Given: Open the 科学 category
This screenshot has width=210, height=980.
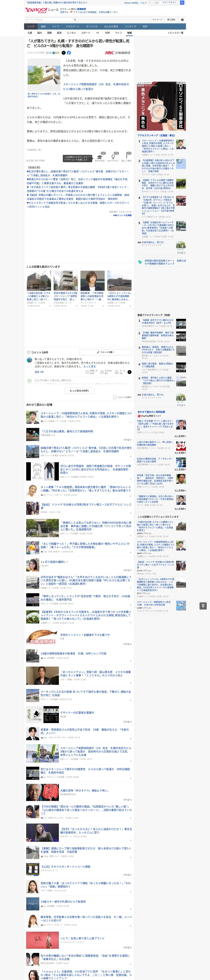Looking at the screenshot, I should click(107, 33).
